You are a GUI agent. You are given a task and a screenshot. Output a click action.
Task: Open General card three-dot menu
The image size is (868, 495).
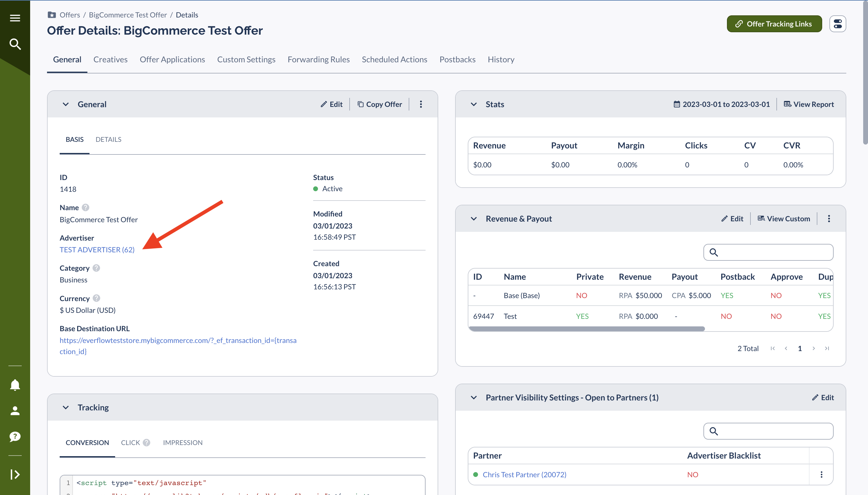pos(421,104)
